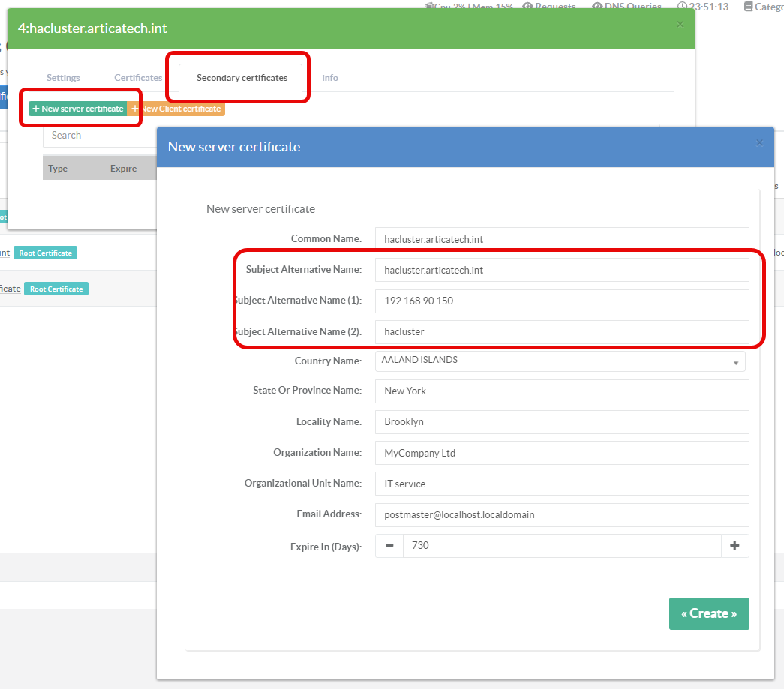Click the Search box in certificates list
The width and height of the screenshot is (784, 689).
point(98,136)
